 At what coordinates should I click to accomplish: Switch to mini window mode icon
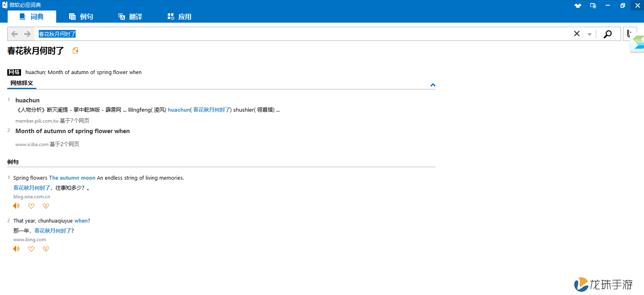(x=593, y=5)
